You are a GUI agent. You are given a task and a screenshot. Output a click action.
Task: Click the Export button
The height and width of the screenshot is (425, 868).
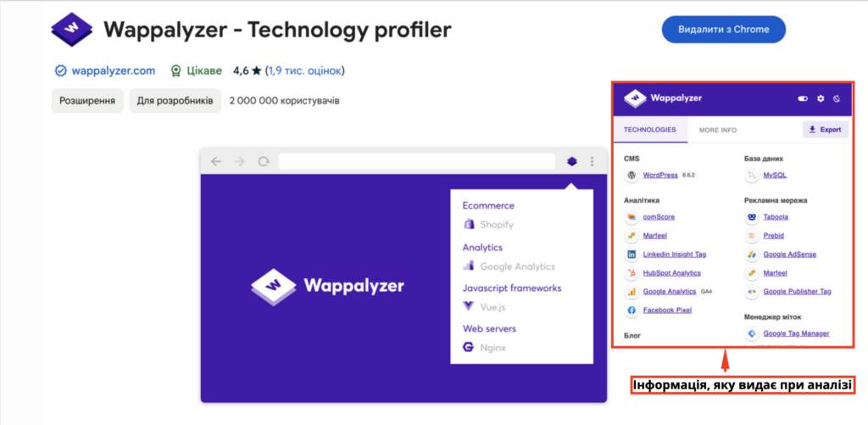[825, 130]
